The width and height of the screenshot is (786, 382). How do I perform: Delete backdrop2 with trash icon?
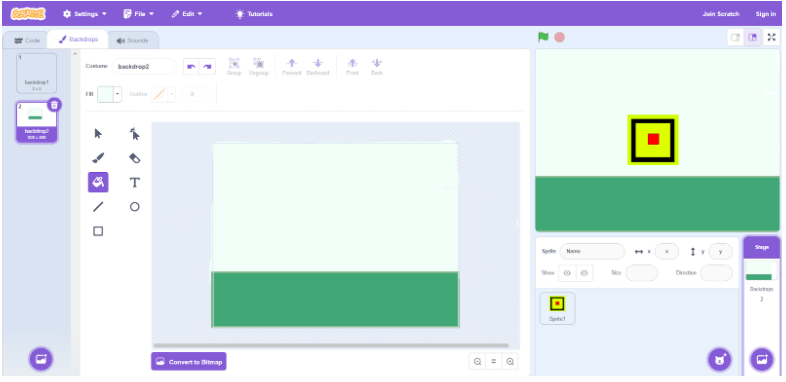pyautogui.click(x=55, y=105)
